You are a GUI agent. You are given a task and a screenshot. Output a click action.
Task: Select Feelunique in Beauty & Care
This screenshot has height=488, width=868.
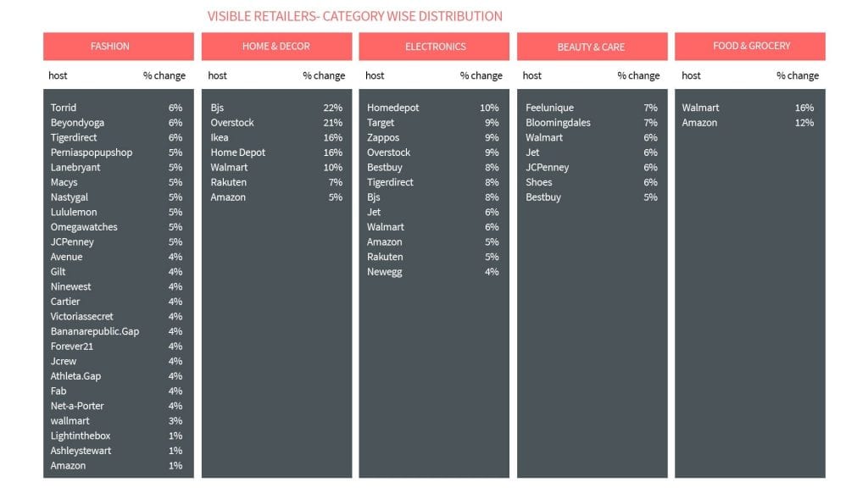click(x=549, y=108)
